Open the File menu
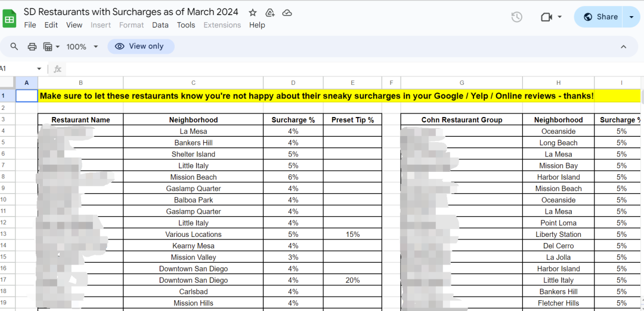Image resolution: width=644 pixels, height=311 pixels. pyautogui.click(x=30, y=25)
